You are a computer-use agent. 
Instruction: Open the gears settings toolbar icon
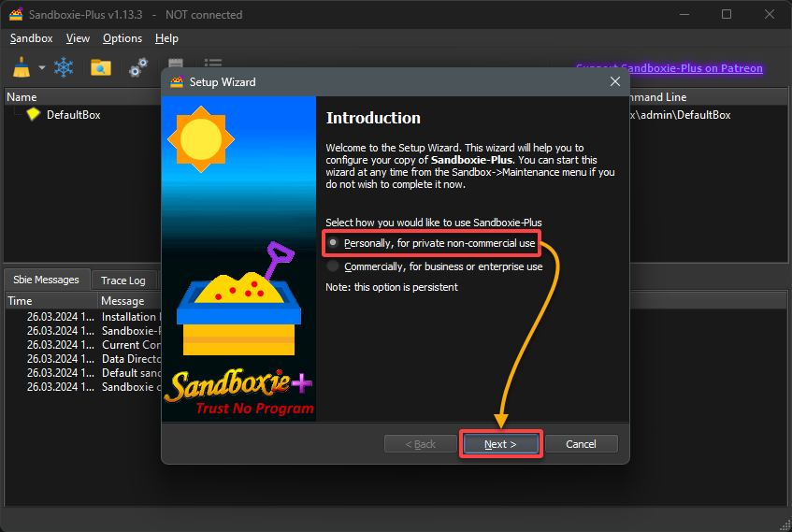[x=137, y=67]
